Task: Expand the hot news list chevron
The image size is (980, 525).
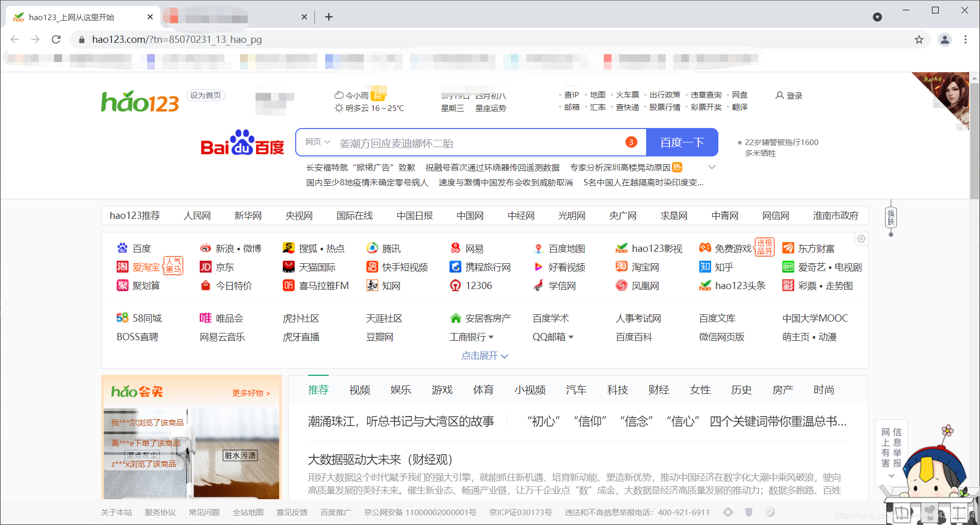Action: (712, 167)
